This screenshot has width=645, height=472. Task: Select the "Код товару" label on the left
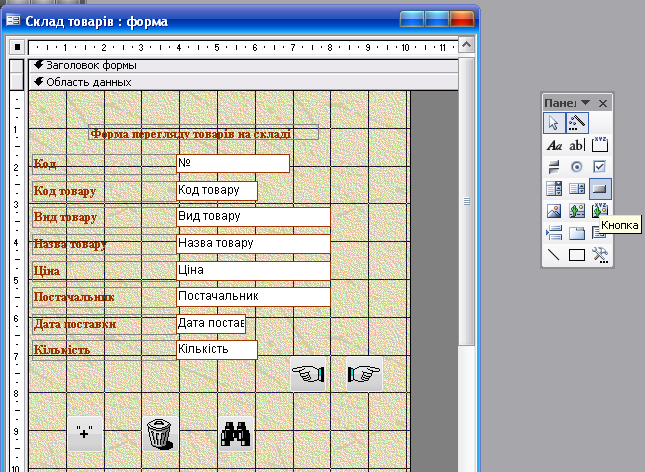click(x=104, y=191)
